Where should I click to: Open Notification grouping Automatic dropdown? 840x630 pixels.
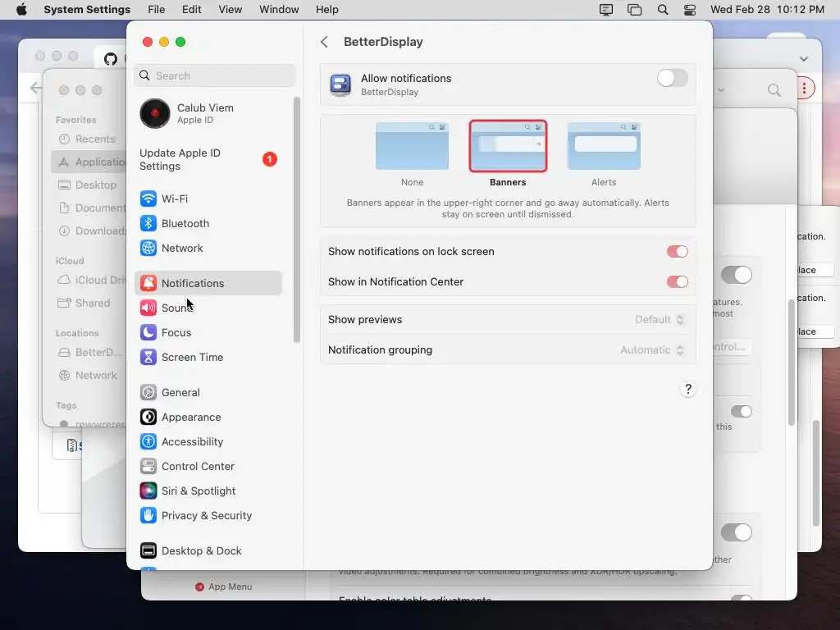(652, 349)
